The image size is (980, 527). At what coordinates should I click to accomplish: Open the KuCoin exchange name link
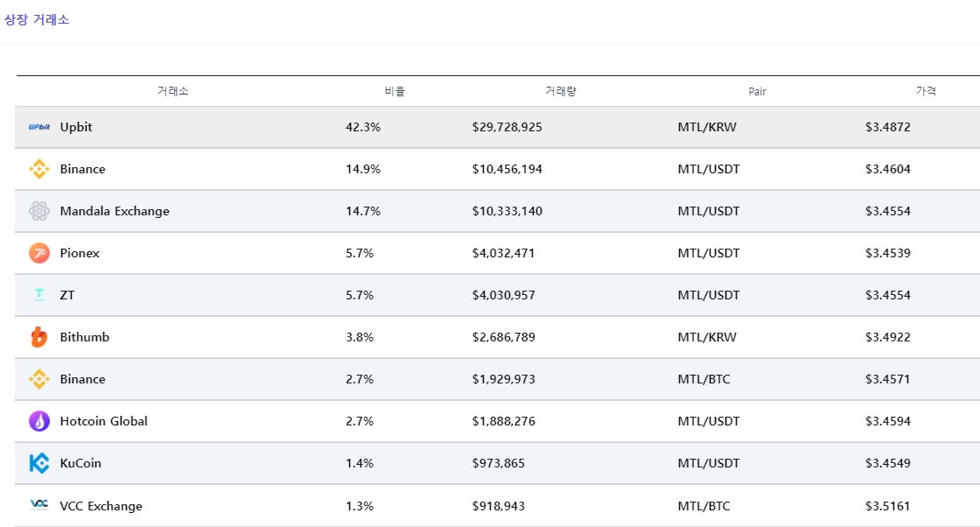pos(80,462)
